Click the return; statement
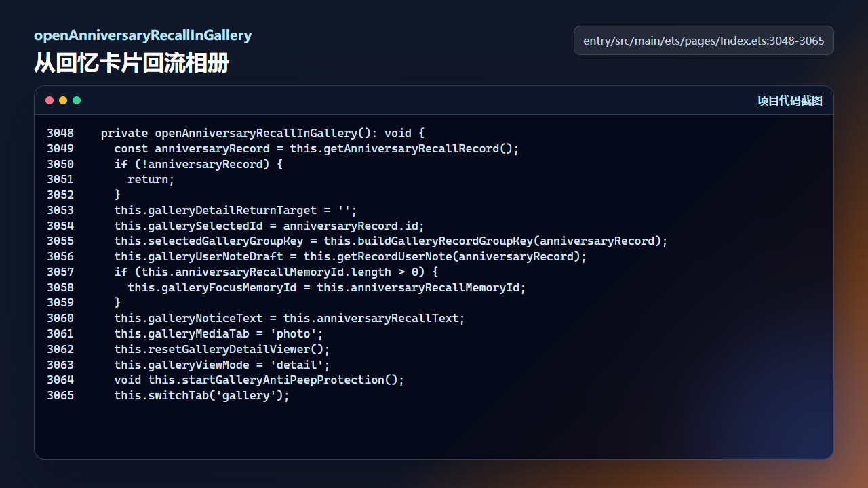The width and height of the screenshot is (868, 488). pyautogui.click(x=151, y=180)
